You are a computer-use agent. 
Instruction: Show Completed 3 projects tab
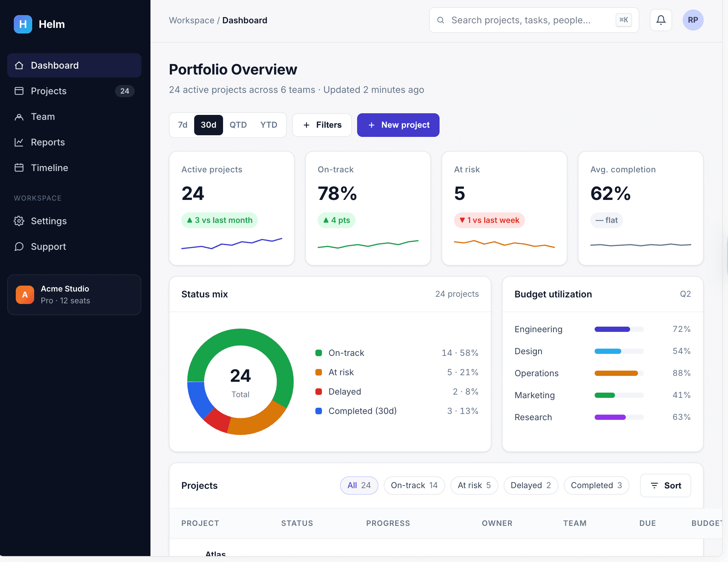pos(596,486)
